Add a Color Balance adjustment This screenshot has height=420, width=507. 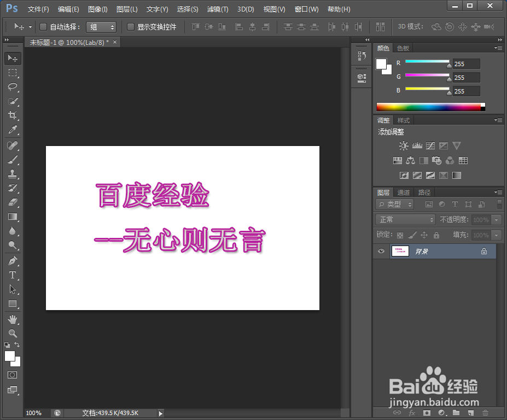(411, 160)
